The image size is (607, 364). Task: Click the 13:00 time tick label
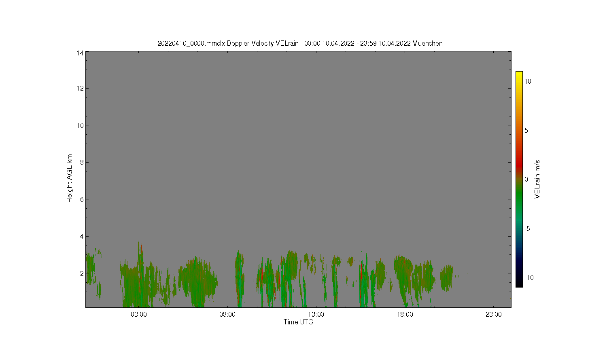316,315
